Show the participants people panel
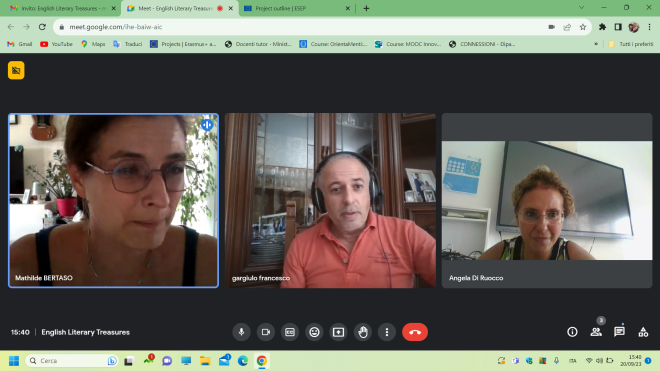 [x=596, y=332]
